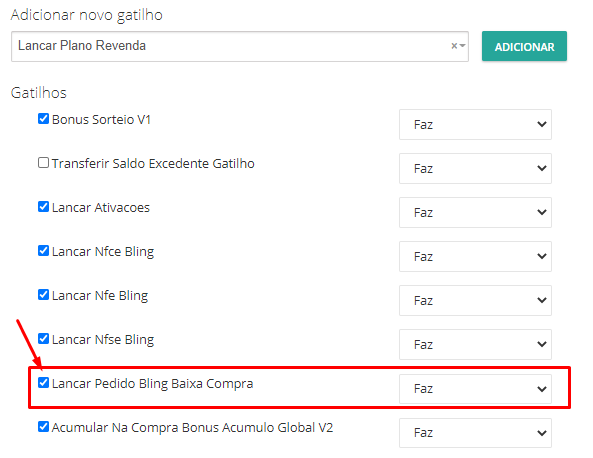The height and width of the screenshot is (458, 593).
Task: Disable the Lancar Nfse Bling checkbox
Action: [43, 338]
